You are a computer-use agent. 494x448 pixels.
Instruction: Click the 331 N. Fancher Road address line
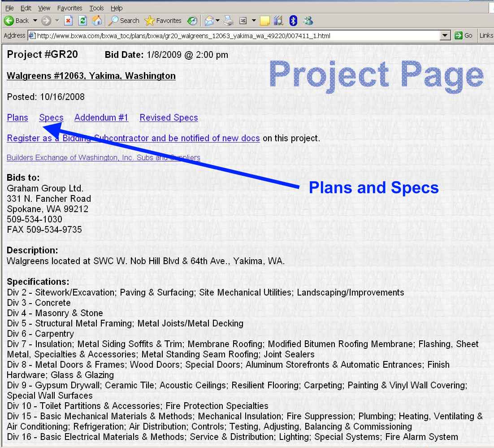tap(49, 199)
